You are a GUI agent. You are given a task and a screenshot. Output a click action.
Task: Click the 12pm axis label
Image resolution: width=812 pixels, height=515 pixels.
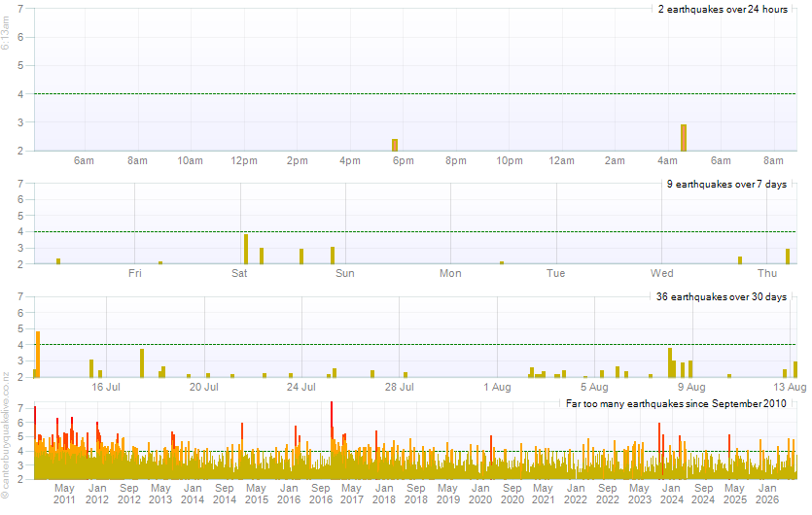coord(244,161)
